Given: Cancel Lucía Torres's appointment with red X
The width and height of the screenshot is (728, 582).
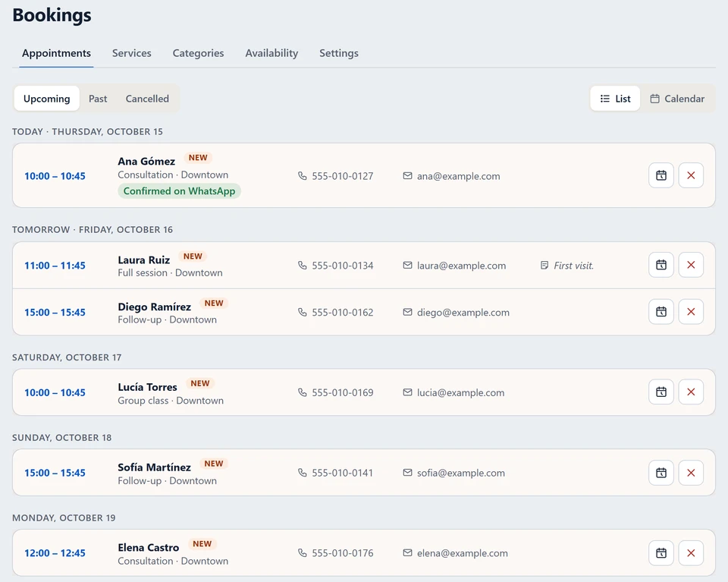Looking at the screenshot, I should tap(691, 392).
